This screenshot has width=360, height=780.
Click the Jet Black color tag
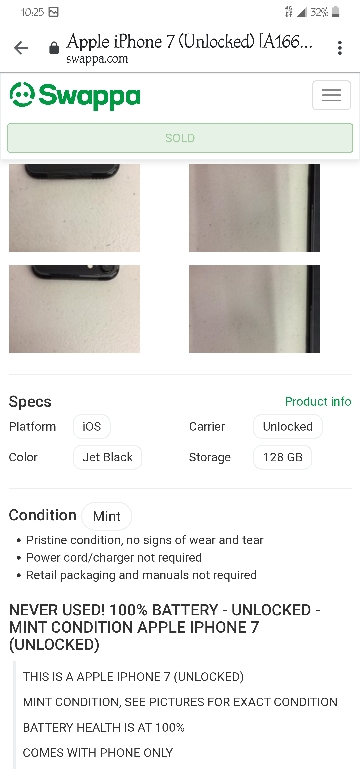pyautogui.click(x=107, y=457)
